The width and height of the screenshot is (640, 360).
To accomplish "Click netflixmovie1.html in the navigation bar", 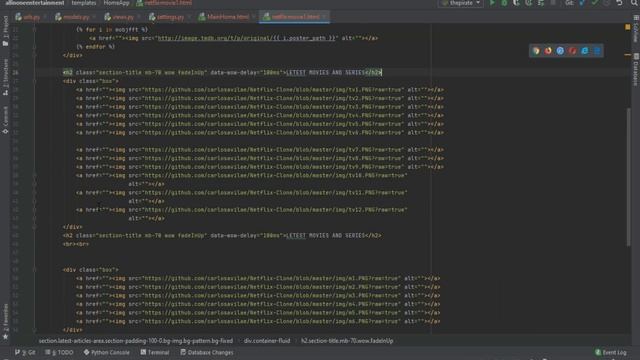I will [x=164, y=3].
